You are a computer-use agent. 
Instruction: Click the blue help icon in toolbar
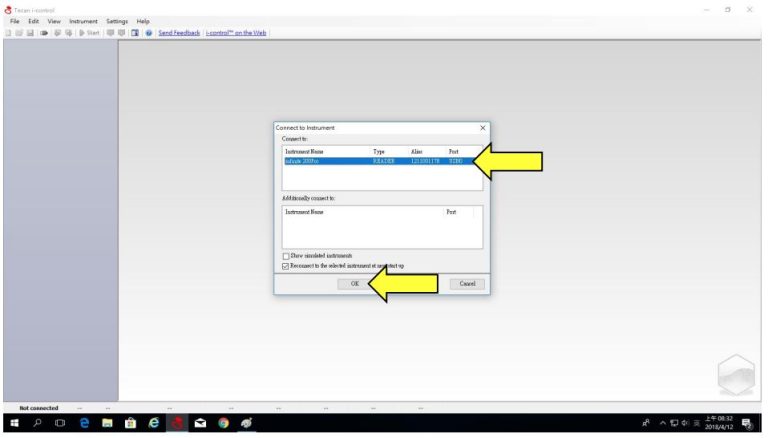149,32
